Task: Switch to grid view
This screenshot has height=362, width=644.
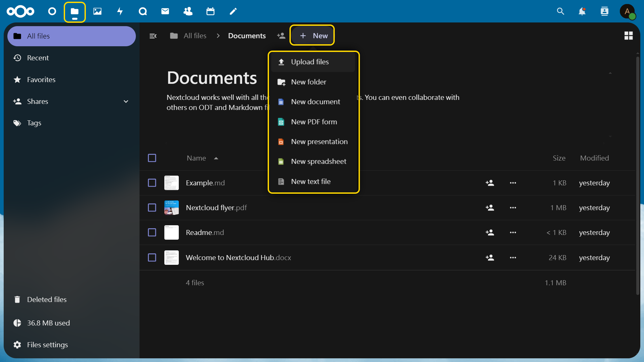Action: coord(629,36)
